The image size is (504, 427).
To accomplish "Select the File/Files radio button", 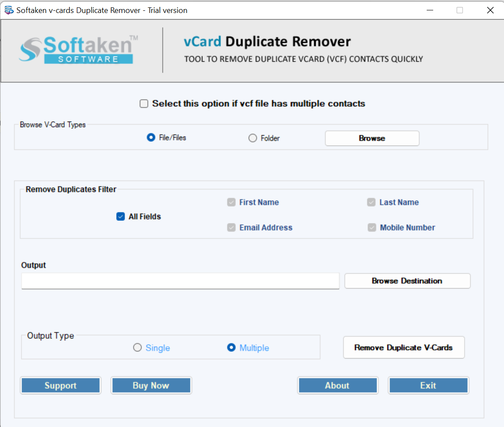I will click(x=151, y=138).
